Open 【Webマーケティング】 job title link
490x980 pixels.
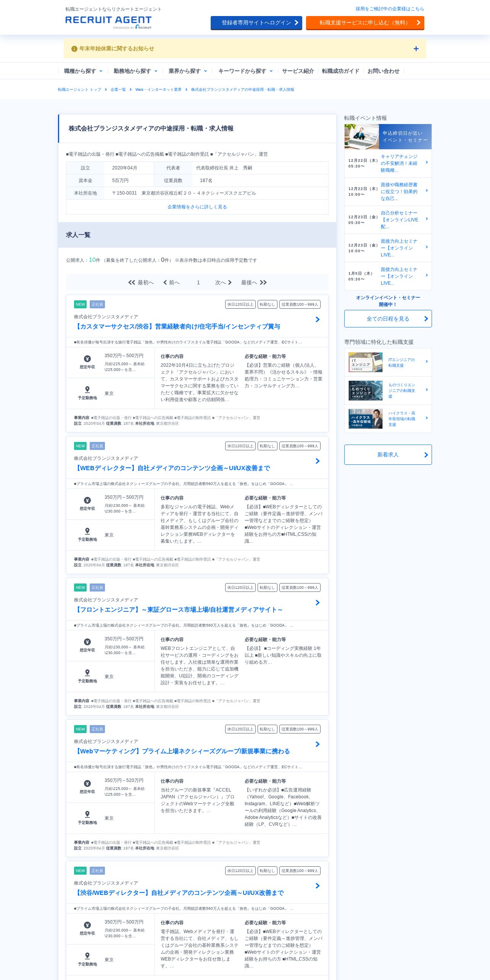[182, 751]
